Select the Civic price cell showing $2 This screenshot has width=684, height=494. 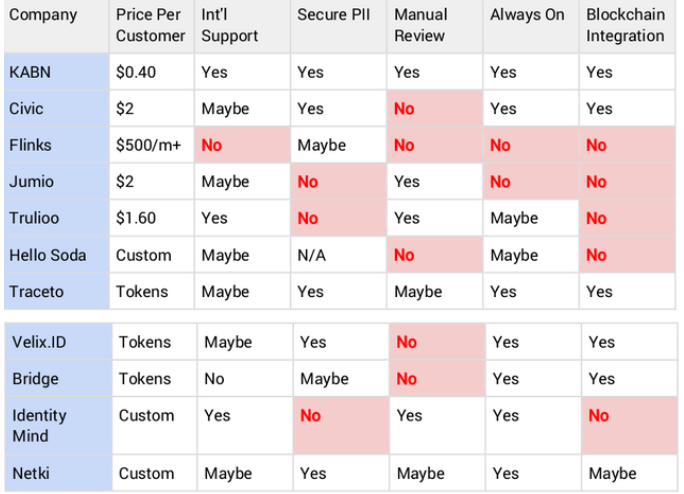(x=151, y=109)
